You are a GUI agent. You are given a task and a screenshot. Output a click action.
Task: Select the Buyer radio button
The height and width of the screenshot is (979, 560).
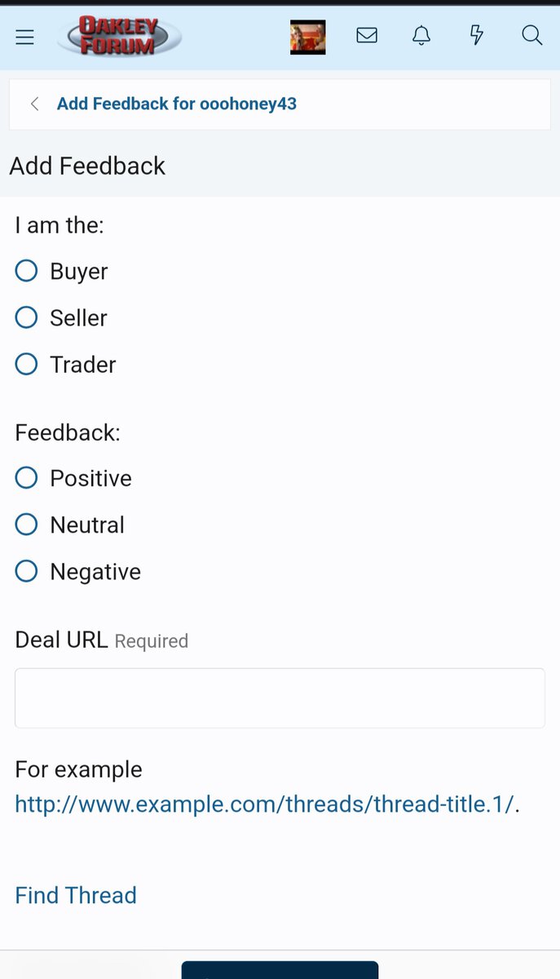26,270
